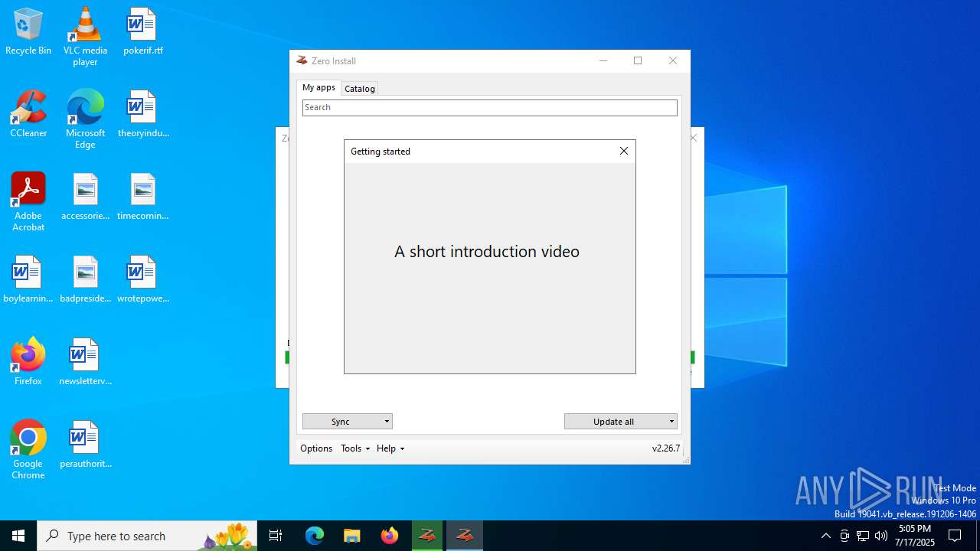980x551 pixels.
Task: Open network status in system tray
Action: [x=863, y=536]
